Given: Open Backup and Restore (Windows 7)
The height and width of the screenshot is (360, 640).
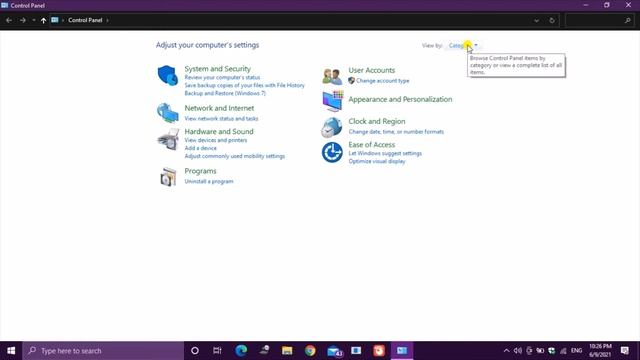Looking at the screenshot, I should click(x=225, y=93).
